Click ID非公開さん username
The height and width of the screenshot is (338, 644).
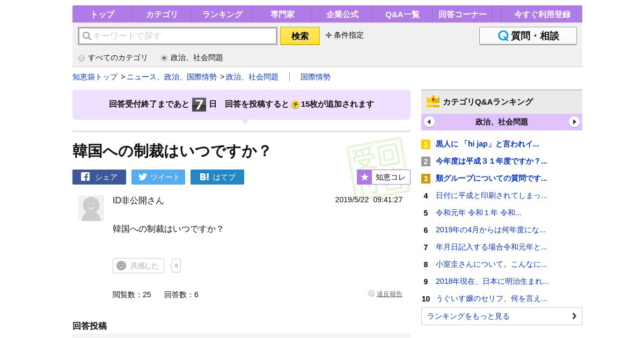coord(138,200)
